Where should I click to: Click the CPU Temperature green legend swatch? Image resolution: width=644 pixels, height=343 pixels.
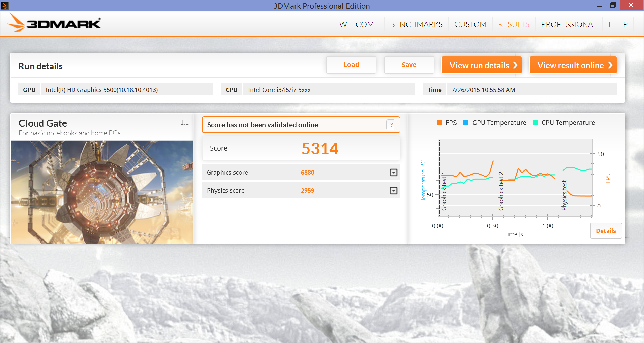click(x=535, y=123)
